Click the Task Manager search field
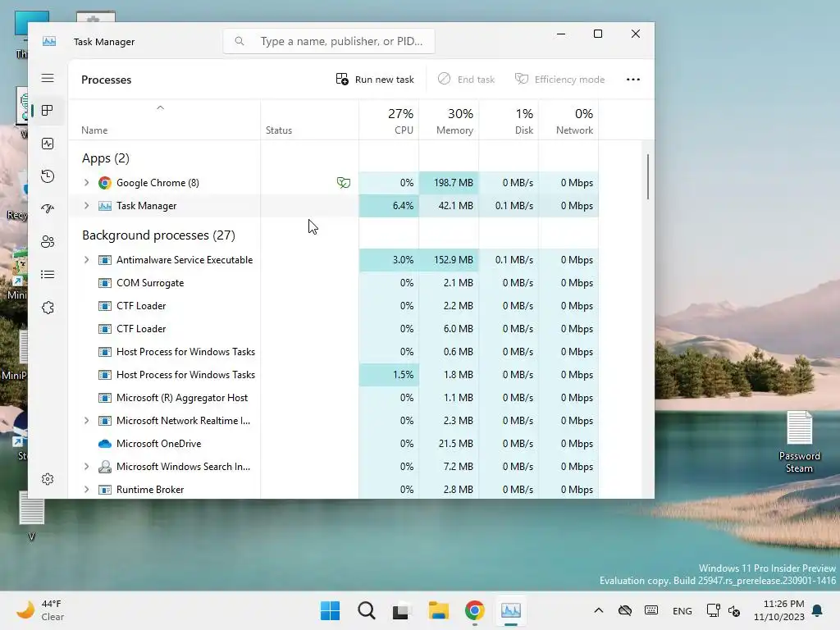Screen dimensions: 840x630 click(329, 41)
